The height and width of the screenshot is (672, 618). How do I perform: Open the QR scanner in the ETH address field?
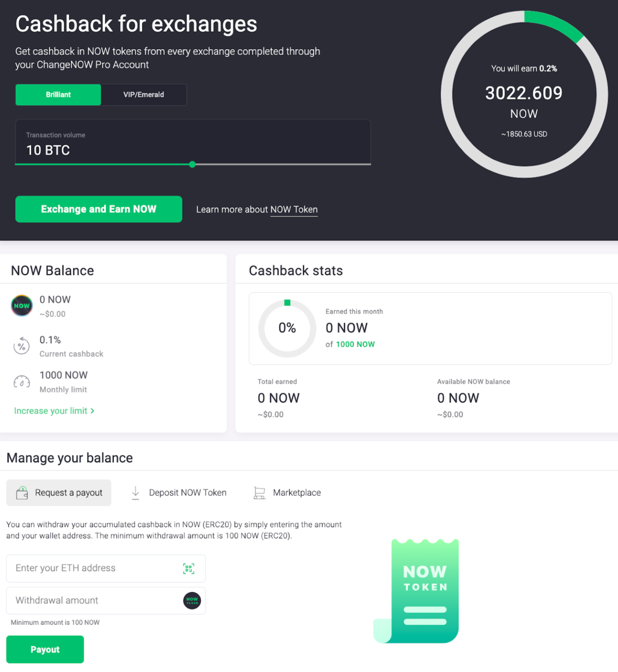click(x=189, y=568)
